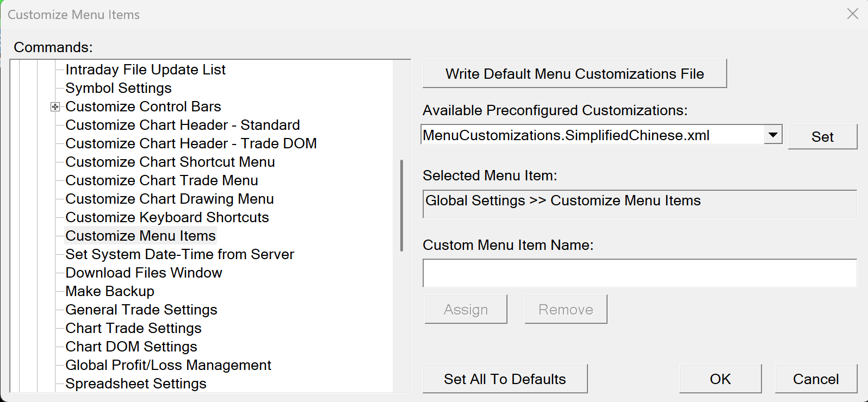Screen dimensions: 868x402
Task: Select General Trade Settings command
Action: 141,310
